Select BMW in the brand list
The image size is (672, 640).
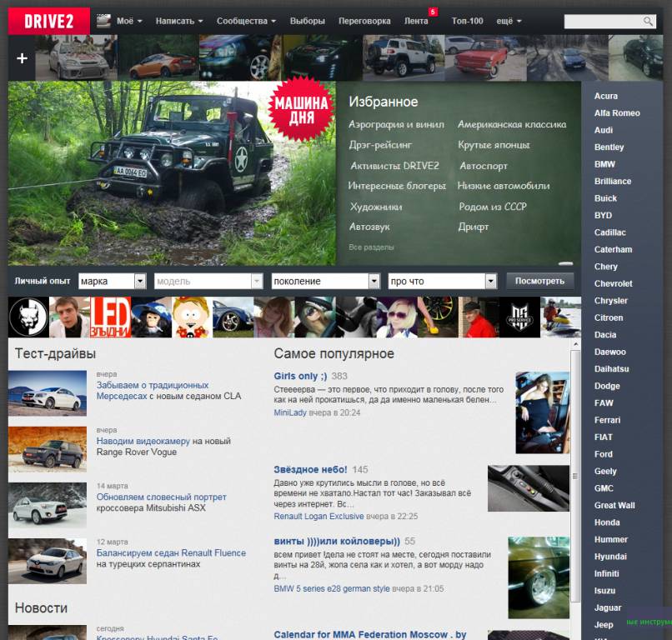604,164
